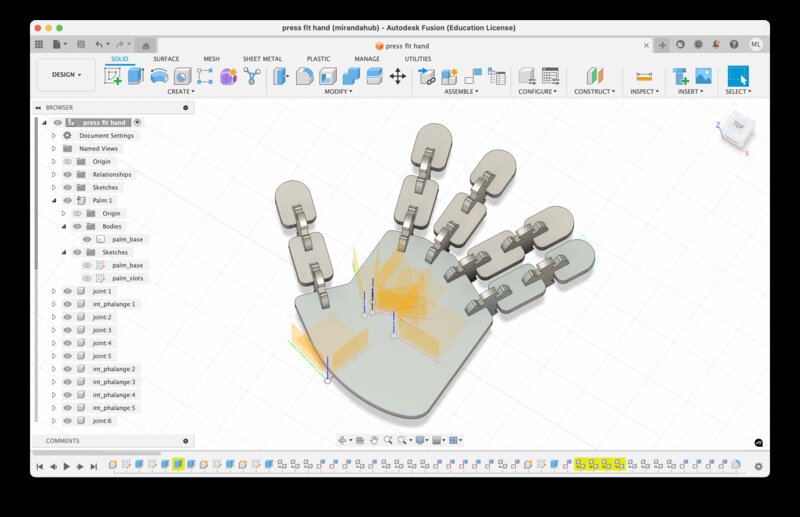Open the timeline settings gear
This screenshot has height=517, width=800.
click(x=758, y=466)
